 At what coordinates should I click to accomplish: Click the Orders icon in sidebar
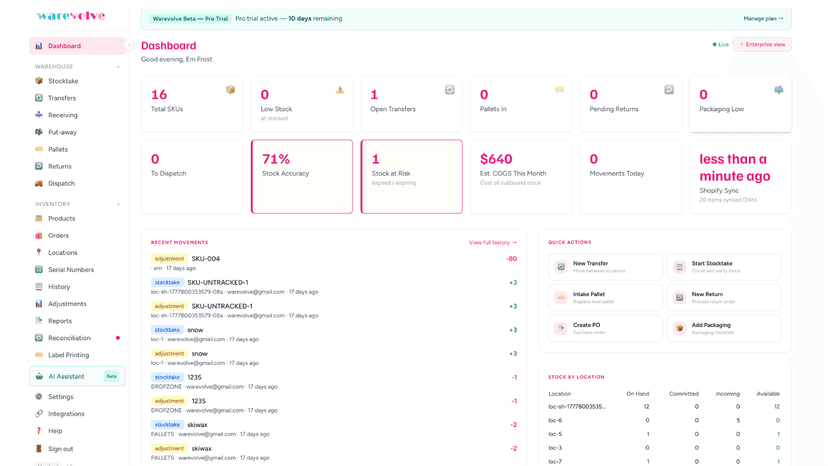click(39, 235)
